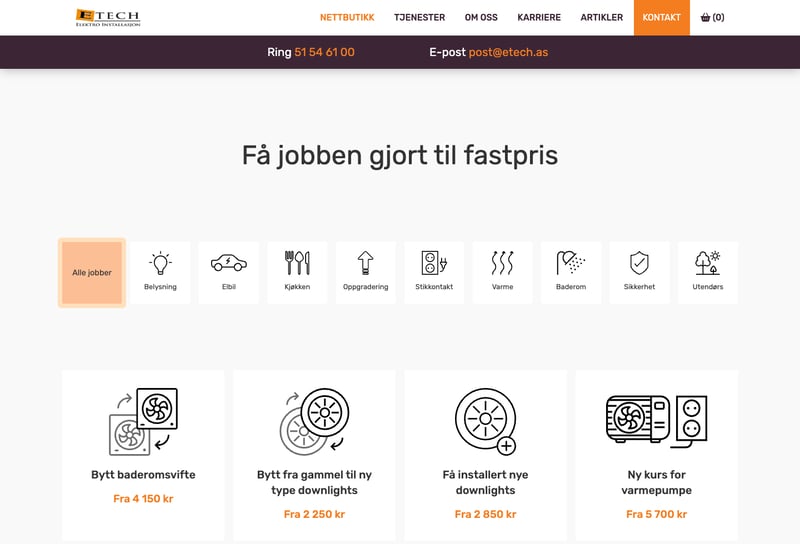Screen dimensions: 800x544
Task: Click the price Fra 4 150 kr
Action: point(143,499)
